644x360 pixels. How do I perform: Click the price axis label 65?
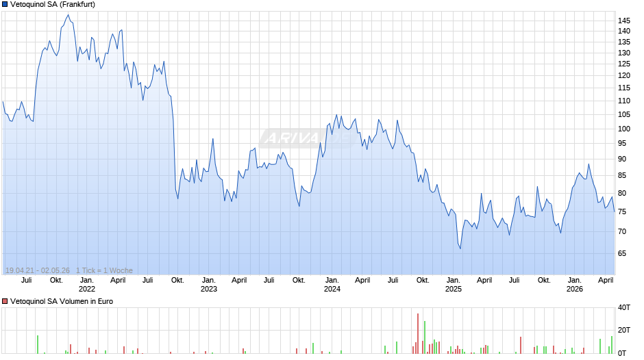tap(622, 254)
